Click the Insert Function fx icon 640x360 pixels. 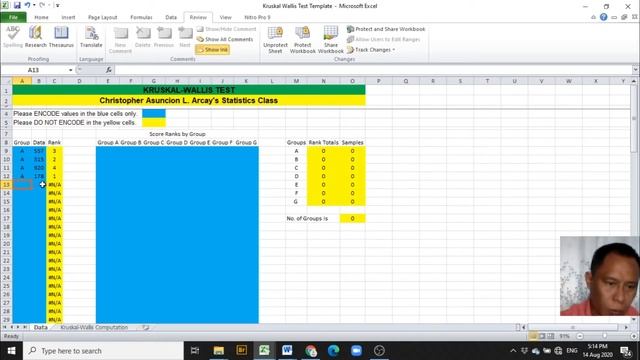(109, 70)
